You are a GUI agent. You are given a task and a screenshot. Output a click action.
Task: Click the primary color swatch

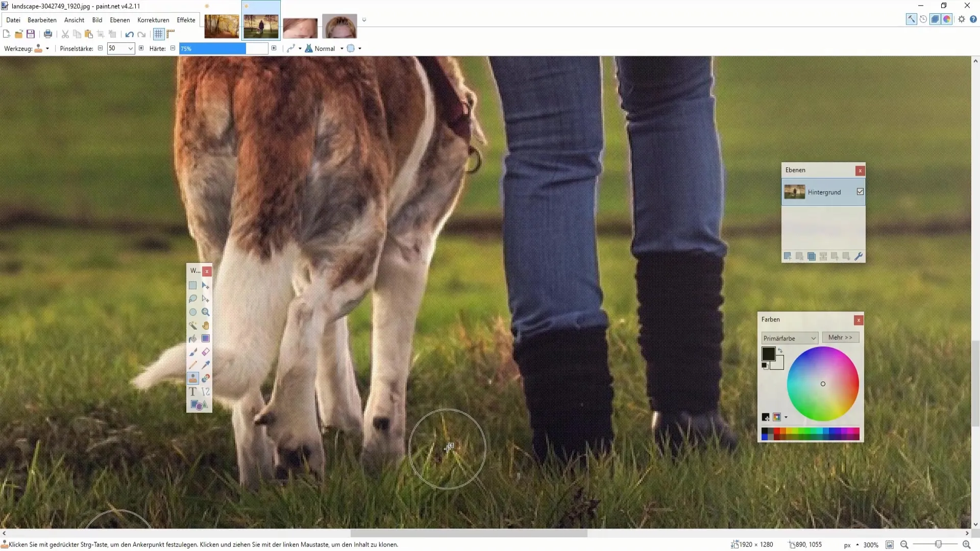point(768,354)
